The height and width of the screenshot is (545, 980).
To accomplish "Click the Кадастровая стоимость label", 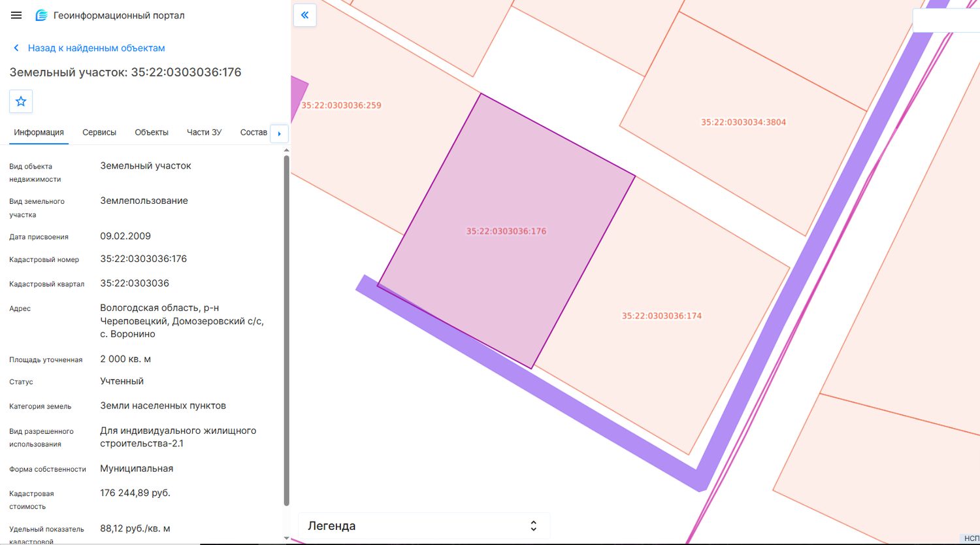I will (x=31, y=500).
